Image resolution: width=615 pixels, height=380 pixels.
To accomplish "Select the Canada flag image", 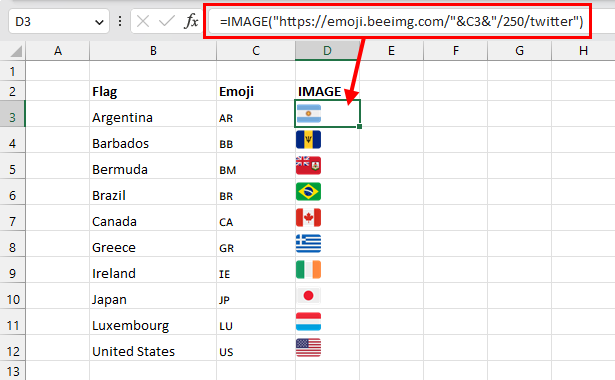I will click(308, 218).
